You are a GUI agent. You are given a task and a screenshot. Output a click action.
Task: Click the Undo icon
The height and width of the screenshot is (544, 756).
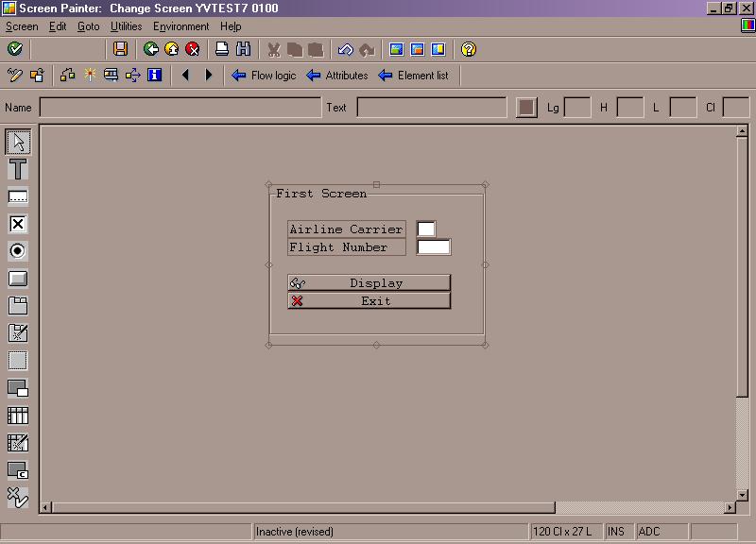pos(346,49)
